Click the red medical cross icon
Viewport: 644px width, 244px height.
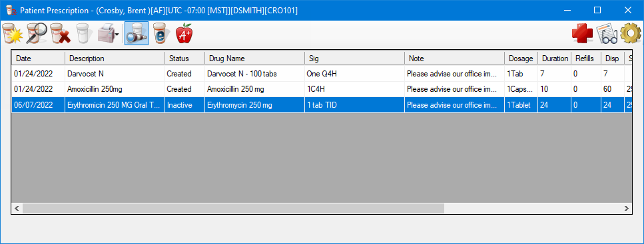click(582, 34)
